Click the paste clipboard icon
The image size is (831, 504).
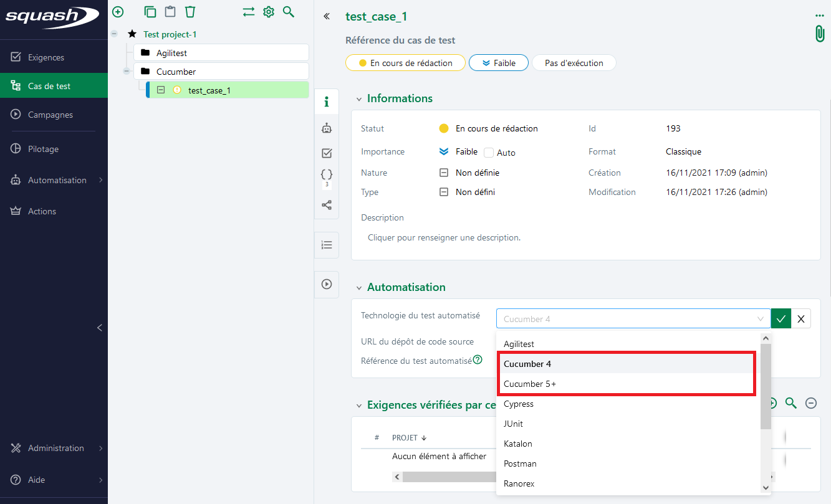[x=170, y=12]
